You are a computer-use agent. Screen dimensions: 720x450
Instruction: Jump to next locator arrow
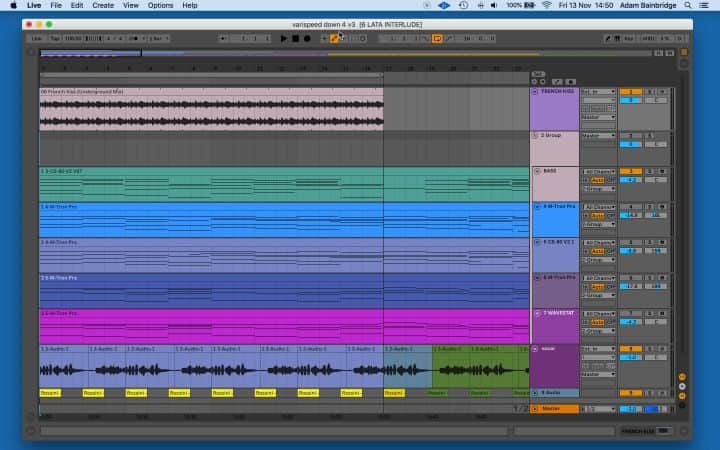coord(542,82)
